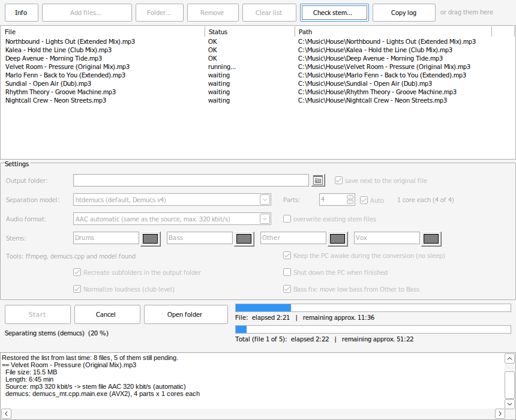The image size is (516, 420).
Task: Click the Drums stem name field
Action: pyautogui.click(x=106, y=238)
